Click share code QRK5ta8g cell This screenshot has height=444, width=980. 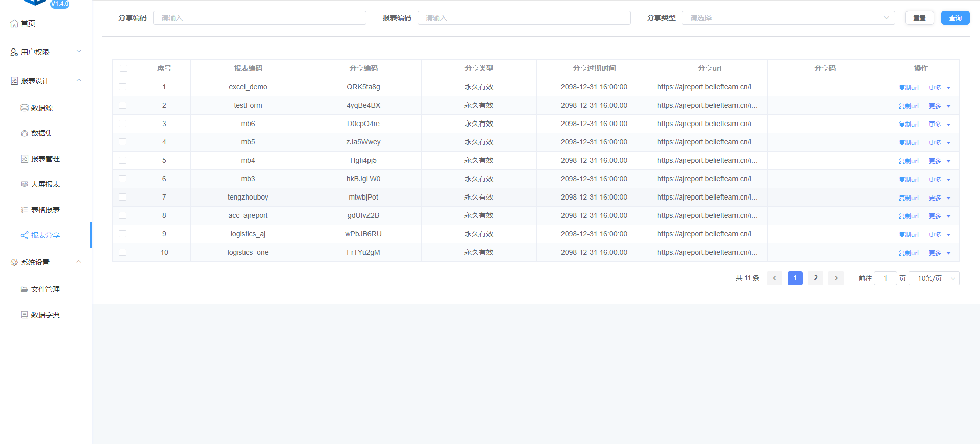tap(363, 87)
